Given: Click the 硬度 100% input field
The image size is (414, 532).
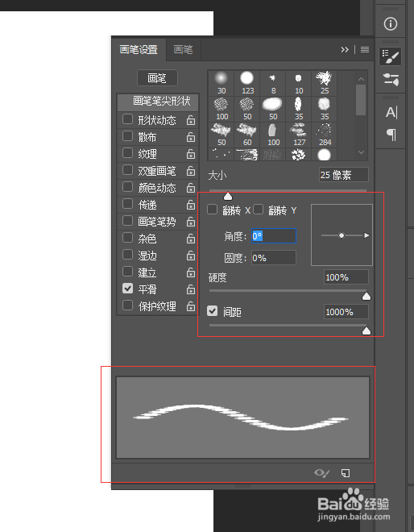Looking at the screenshot, I should (346, 277).
